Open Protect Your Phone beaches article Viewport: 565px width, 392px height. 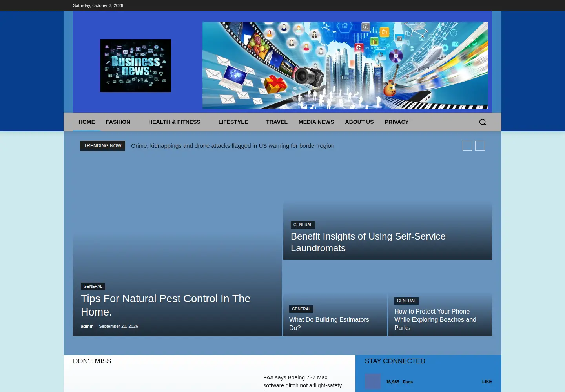[x=435, y=319]
